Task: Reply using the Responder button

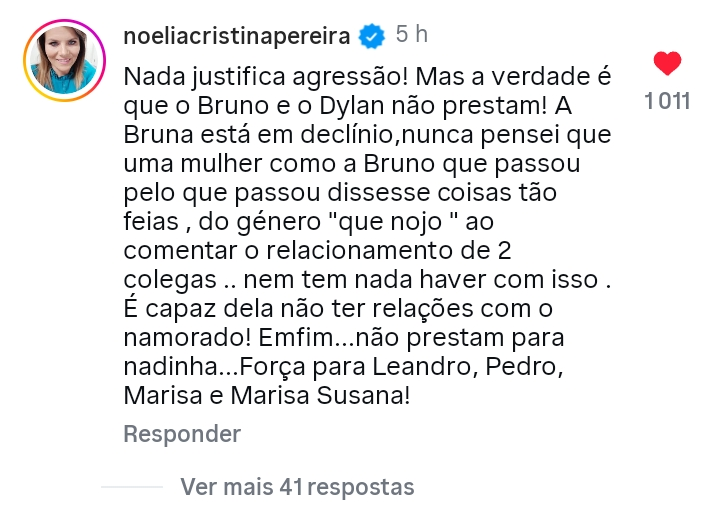Action: click(x=182, y=434)
